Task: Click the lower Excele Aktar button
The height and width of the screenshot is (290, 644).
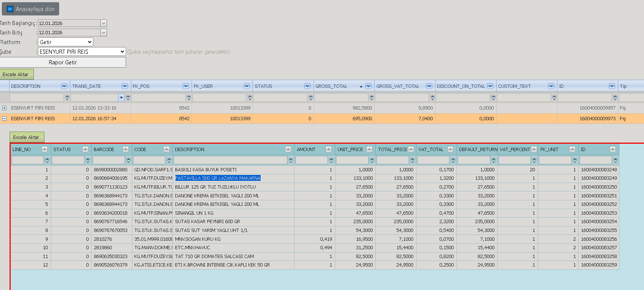Action: pyautogui.click(x=27, y=137)
